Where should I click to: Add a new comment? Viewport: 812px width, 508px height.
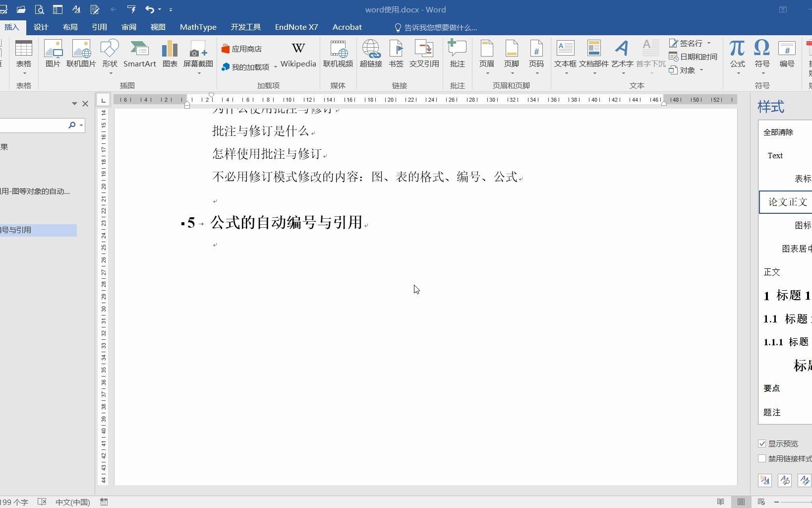point(457,55)
